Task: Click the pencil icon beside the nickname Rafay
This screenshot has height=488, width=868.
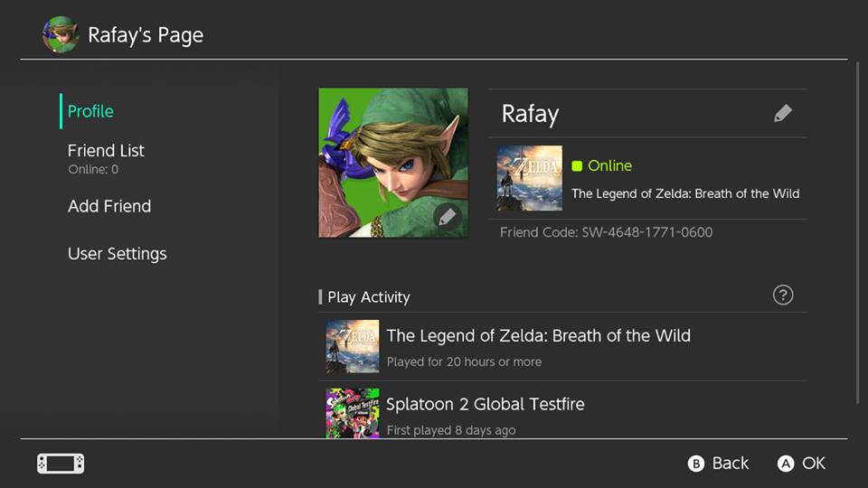Action: pos(782,114)
